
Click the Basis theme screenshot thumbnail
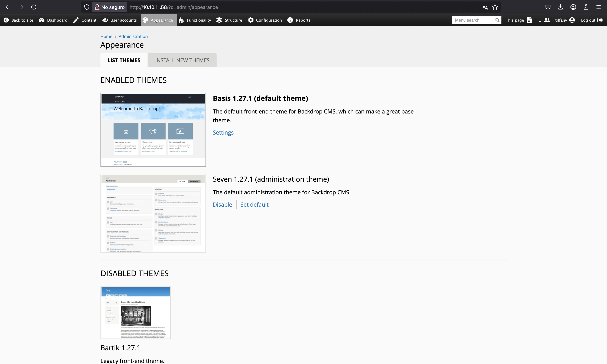pyautogui.click(x=153, y=130)
